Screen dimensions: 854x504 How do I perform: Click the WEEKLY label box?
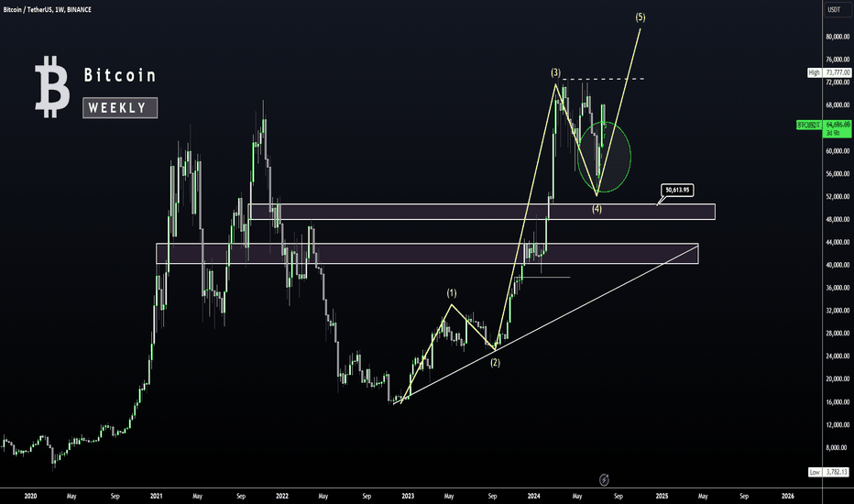(120, 108)
